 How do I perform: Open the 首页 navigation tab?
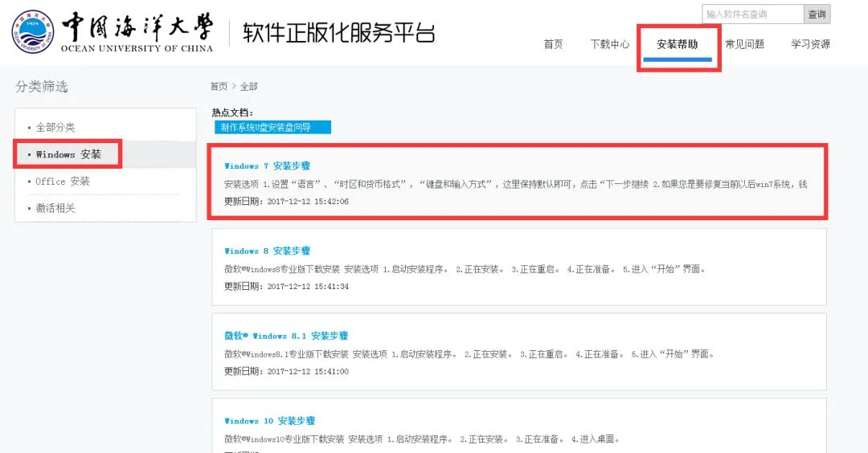coord(553,44)
